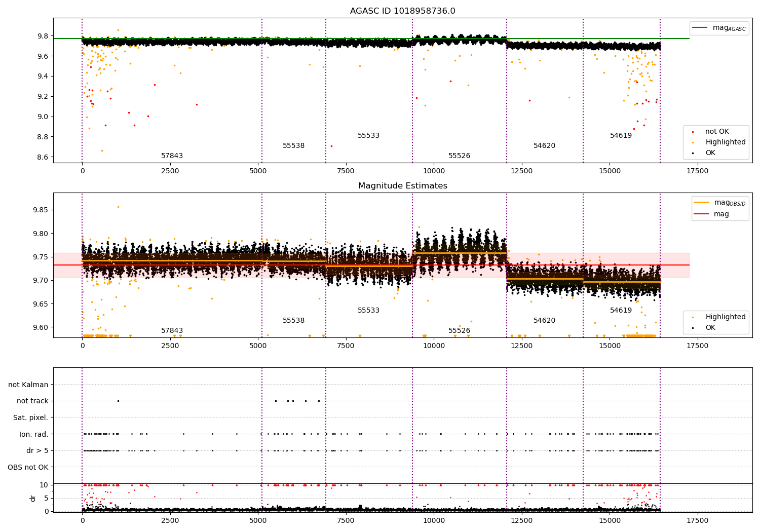Click the green mag AGASC legend line sample
Image resolution: width=760 pixels, height=532 pixels.
pyautogui.click(x=700, y=28)
